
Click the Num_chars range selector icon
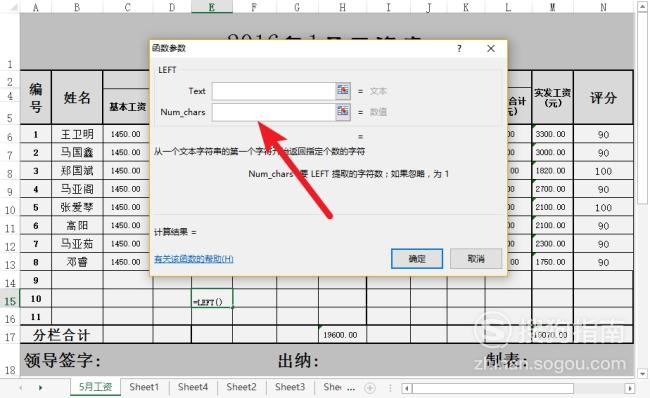[343, 112]
